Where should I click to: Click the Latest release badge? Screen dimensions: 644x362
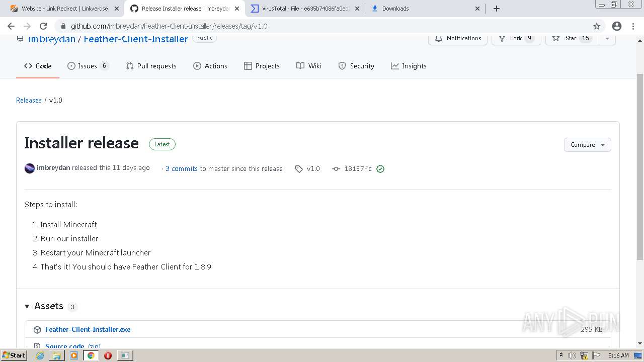tap(162, 144)
